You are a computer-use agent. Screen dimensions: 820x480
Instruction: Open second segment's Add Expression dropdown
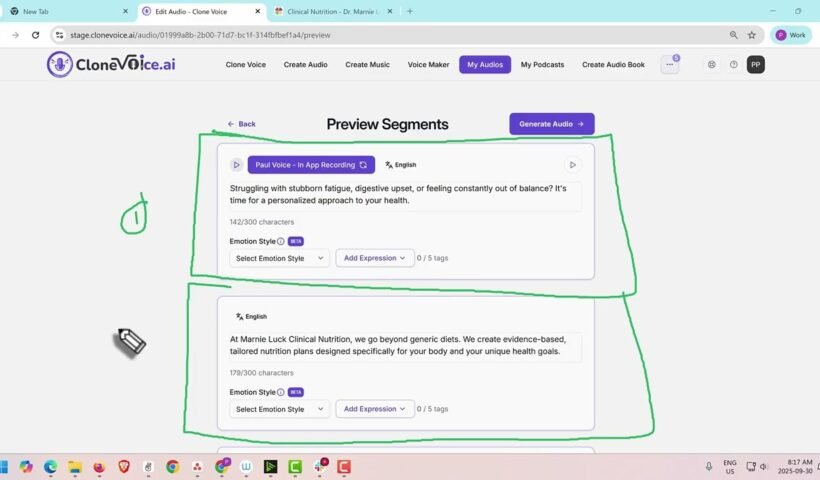pyautogui.click(x=374, y=409)
